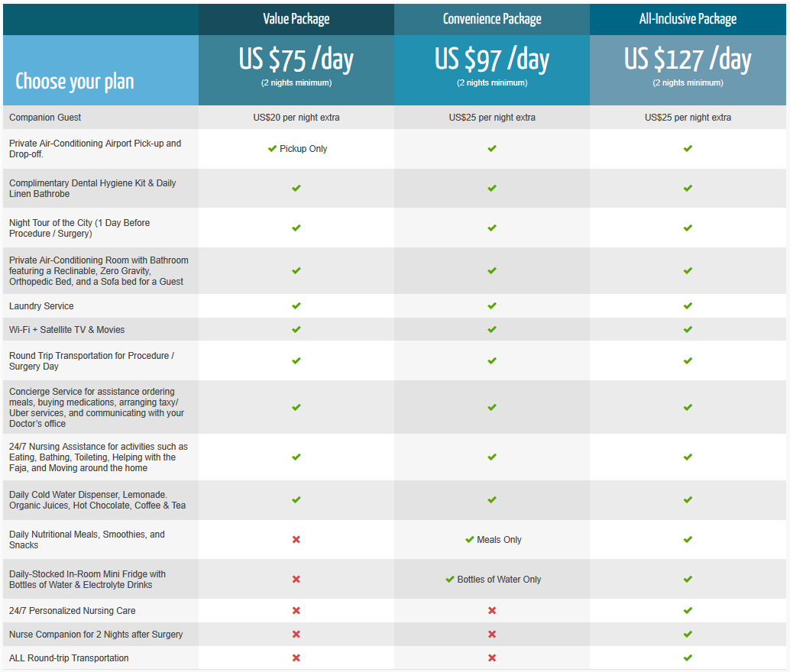Click Convenience Package red X for 24/7 Personalized Nursing Care
Image resolution: width=790 pixels, height=672 pixels.
point(492,611)
